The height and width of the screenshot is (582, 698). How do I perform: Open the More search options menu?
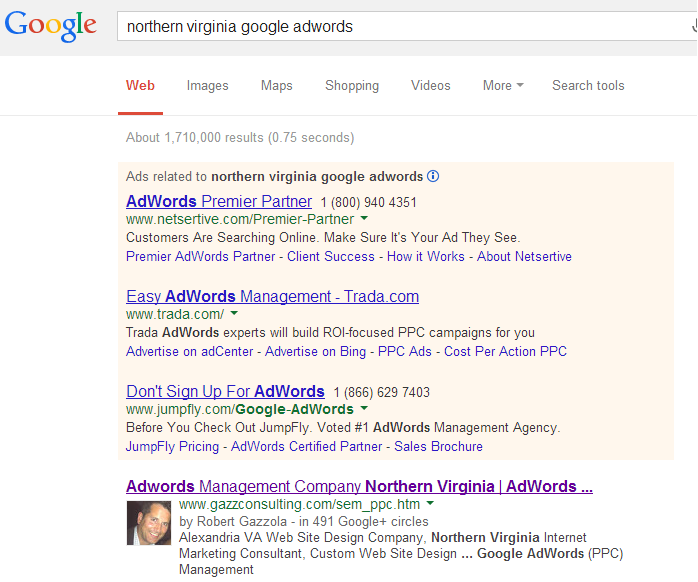[503, 86]
